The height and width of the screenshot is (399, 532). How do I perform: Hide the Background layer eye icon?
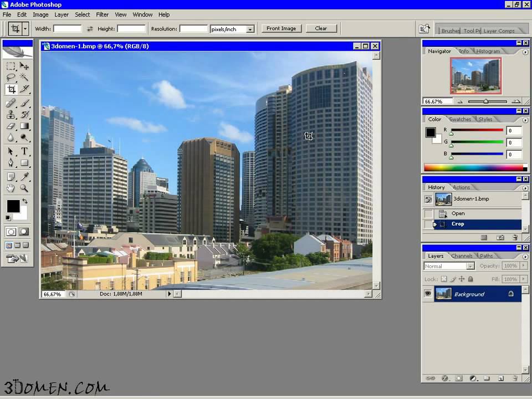click(428, 294)
